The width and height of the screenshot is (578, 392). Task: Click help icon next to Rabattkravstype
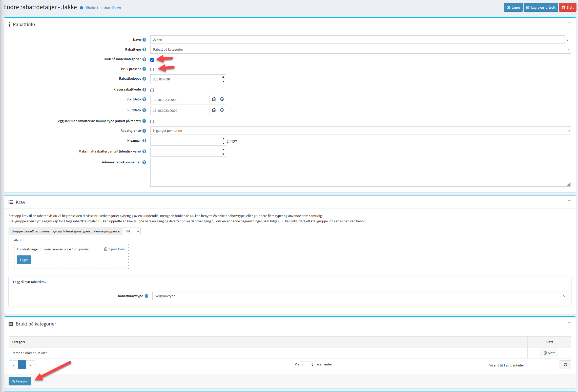coord(147,296)
